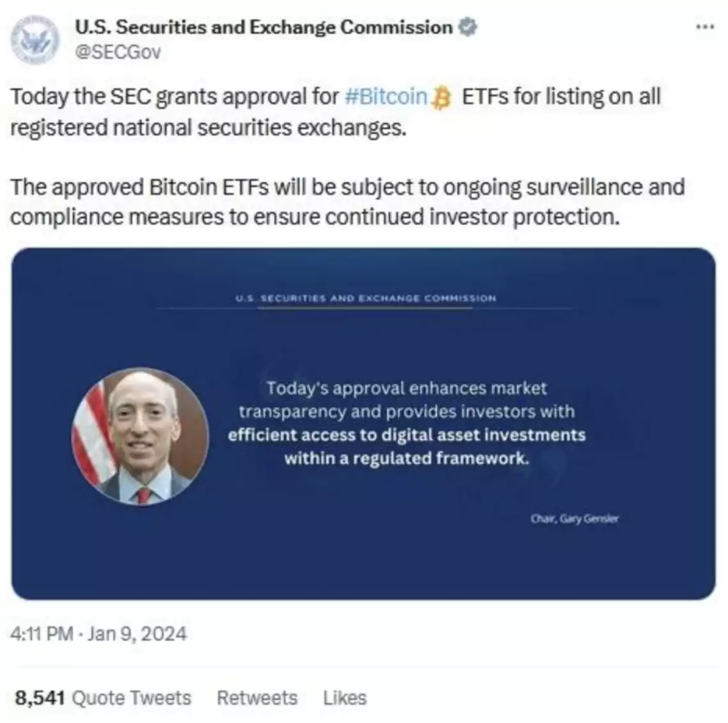Click the 'Chair, Gary Gensler' caption text
The width and height of the screenshot is (728, 723).
tap(574, 519)
